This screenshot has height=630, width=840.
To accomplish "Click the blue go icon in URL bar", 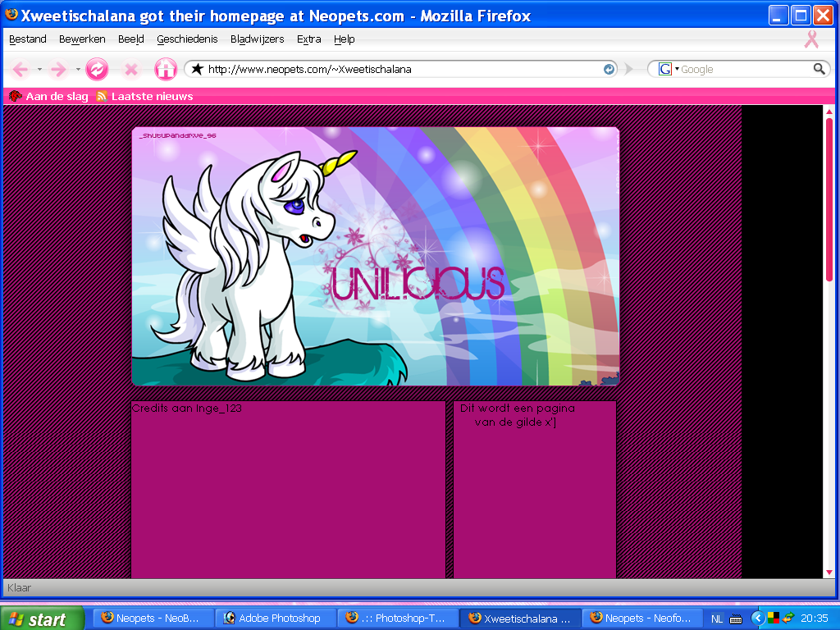I will click(x=609, y=69).
